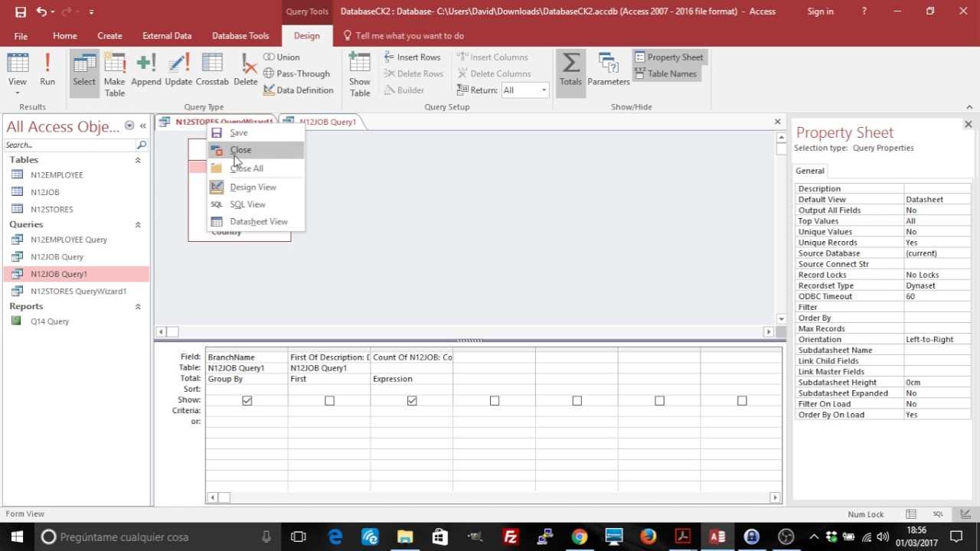Open the N12JOB table
Viewport: 980px width, 551px height.
(44, 192)
